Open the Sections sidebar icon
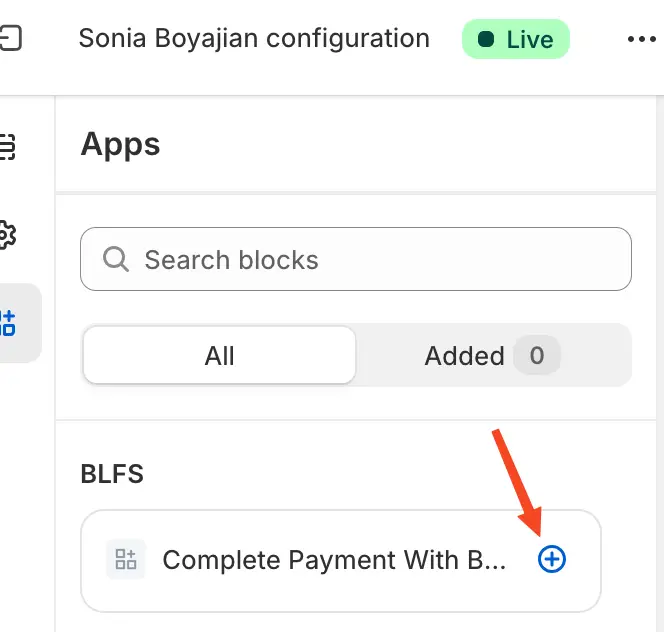Viewport: 664px width, 632px height. [x=7, y=147]
